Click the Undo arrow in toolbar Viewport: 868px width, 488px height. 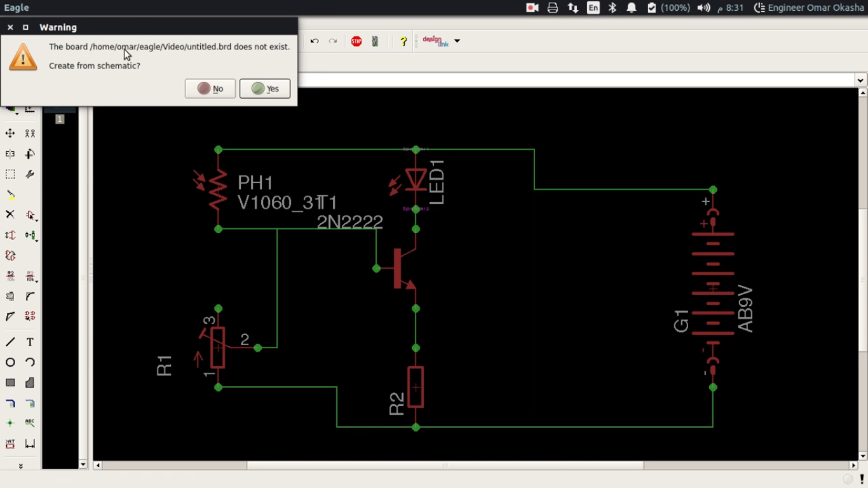[x=314, y=41]
